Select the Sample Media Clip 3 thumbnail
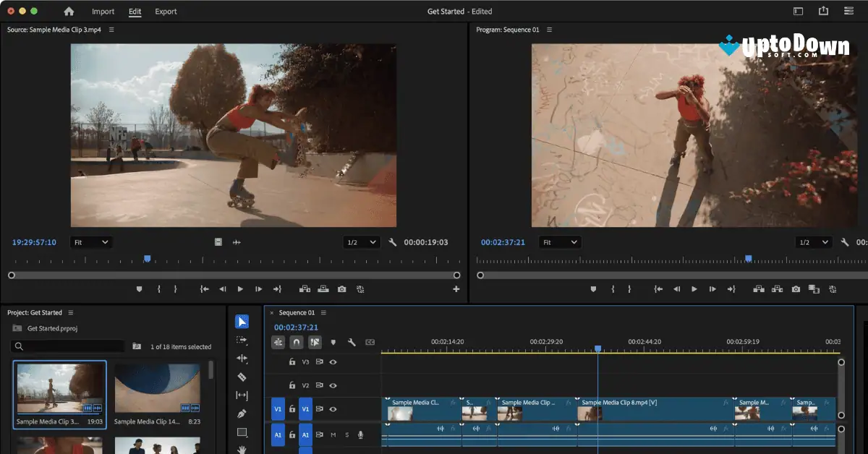 point(60,388)
